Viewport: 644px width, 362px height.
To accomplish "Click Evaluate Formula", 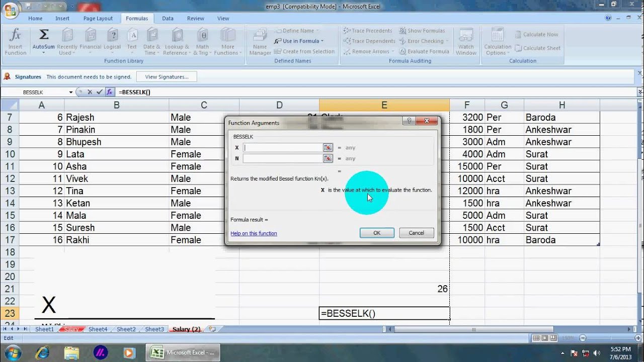I will [x=424, y=51].
